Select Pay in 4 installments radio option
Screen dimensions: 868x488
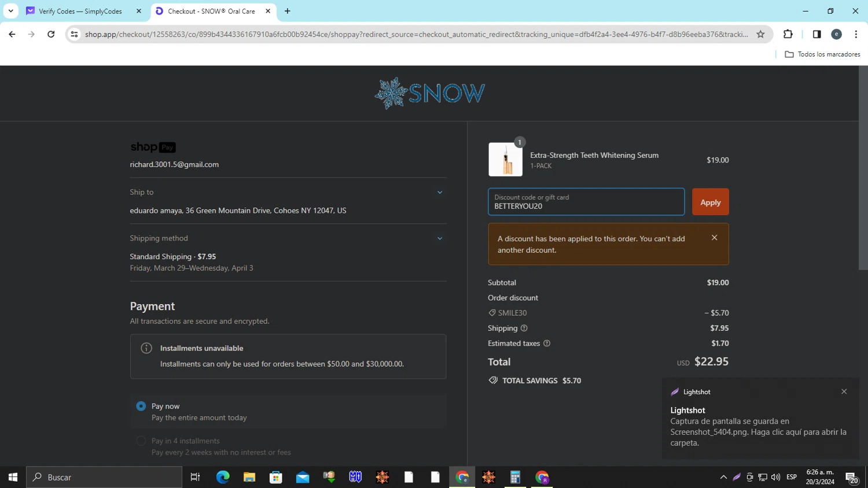(x=141, y=441)
